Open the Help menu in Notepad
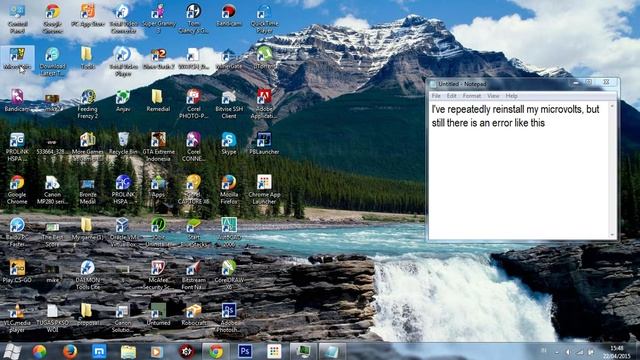This screenshot has width=640, height=360. pyautogui.click(x=511, y=96)
